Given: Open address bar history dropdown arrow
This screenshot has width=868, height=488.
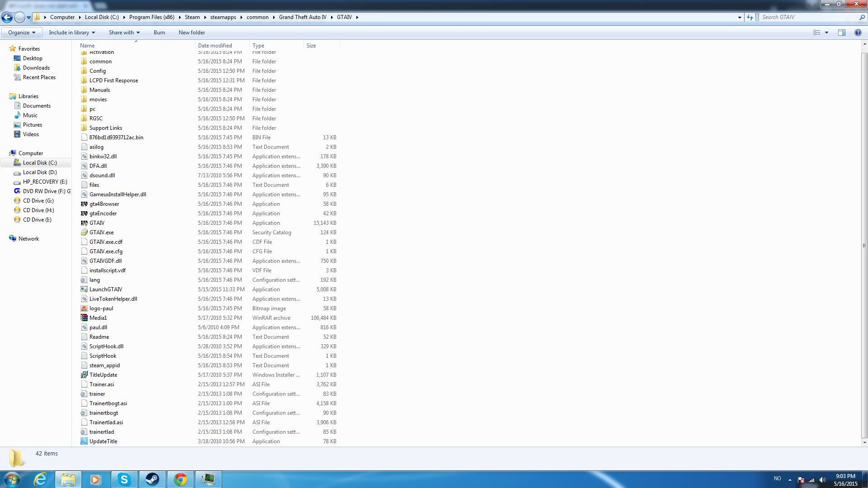Looking at the screenshot, I should [x=740, y=17].
